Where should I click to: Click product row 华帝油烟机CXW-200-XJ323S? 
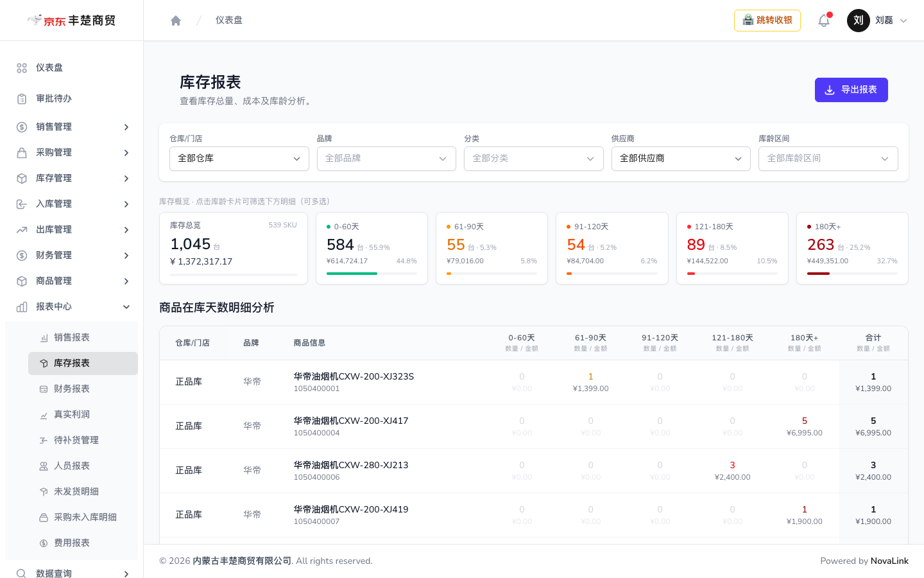coord(534,382)
